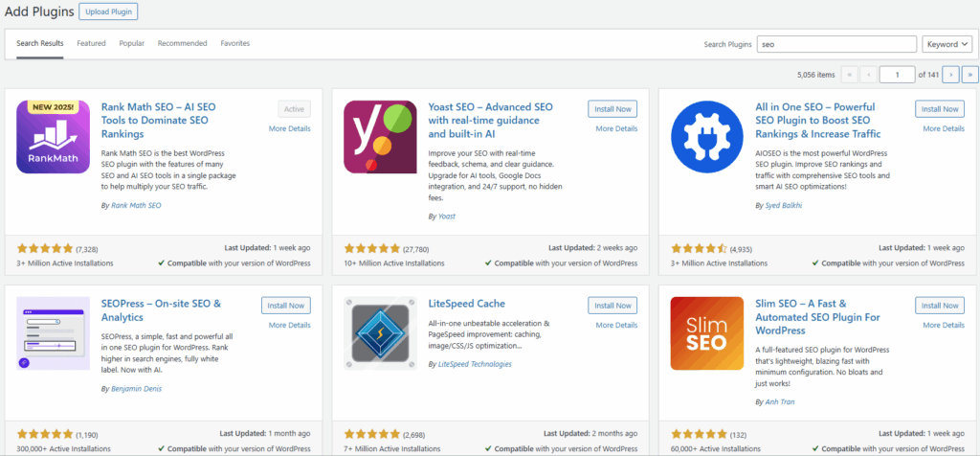The height and width of the screenshot is (456, 980).
Task: Install the LiteSpeed Cache plugin
Action: click(612, 306)
